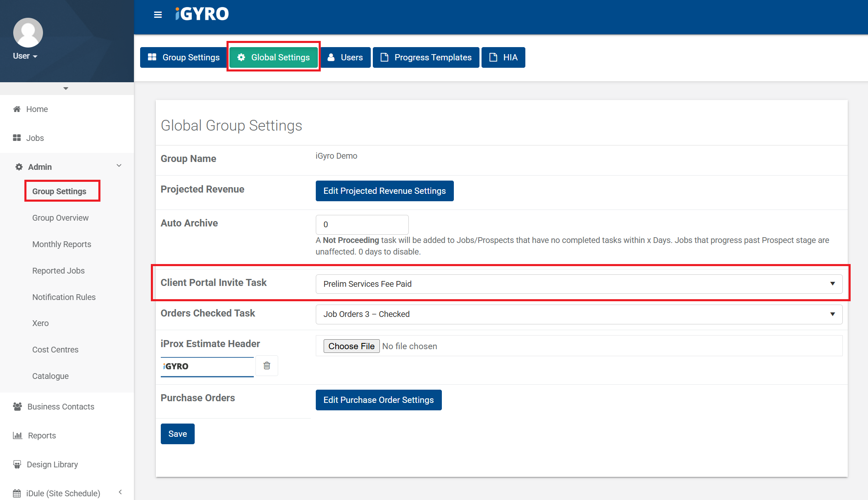Screen dimensions: 868x500
Task: Click the iDule calendar icon
Action: click(x=17, y=493)
